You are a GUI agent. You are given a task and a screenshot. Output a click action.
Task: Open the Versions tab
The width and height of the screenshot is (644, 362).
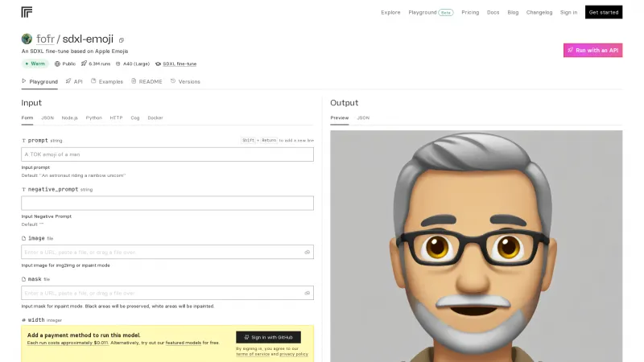tap(185, 82)
